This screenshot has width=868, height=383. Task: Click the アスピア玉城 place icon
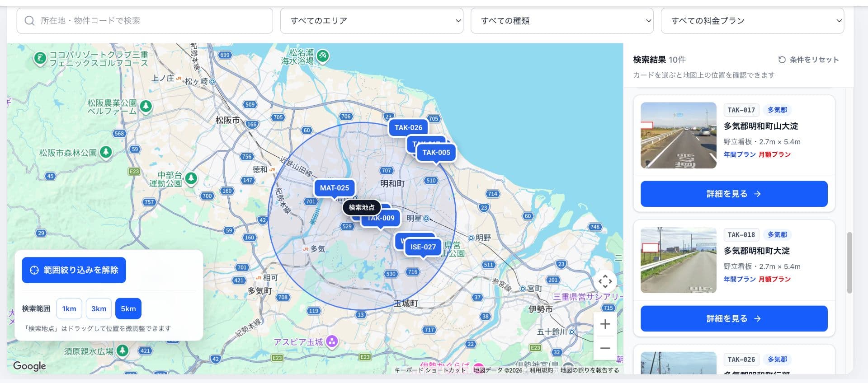tap(332, 341)
